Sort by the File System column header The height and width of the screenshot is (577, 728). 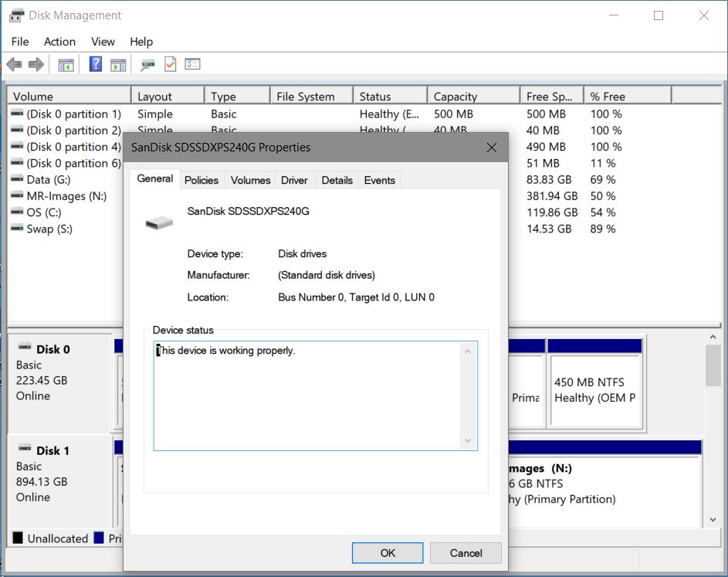312,96
